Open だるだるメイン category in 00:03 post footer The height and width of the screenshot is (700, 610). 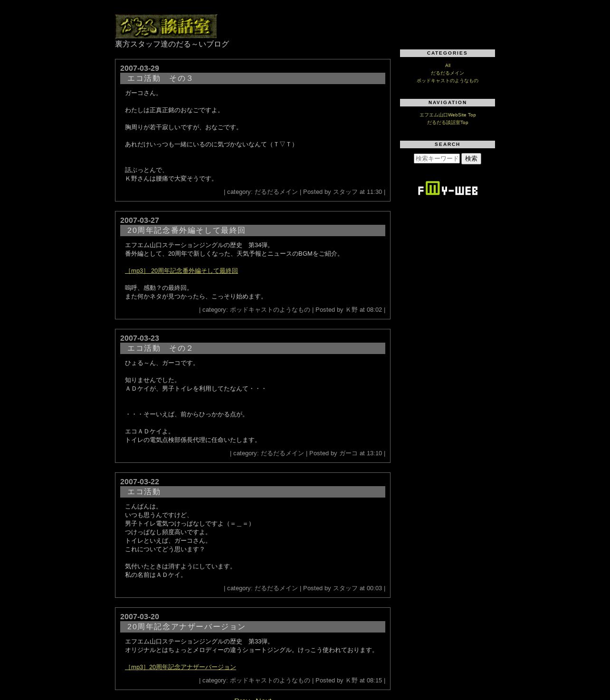coord(276,588)
